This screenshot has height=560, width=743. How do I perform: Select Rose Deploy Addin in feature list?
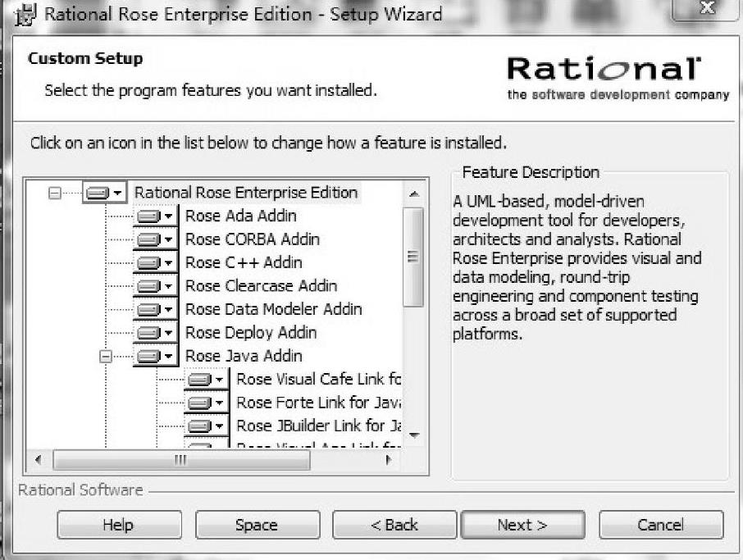coord(251,333)
